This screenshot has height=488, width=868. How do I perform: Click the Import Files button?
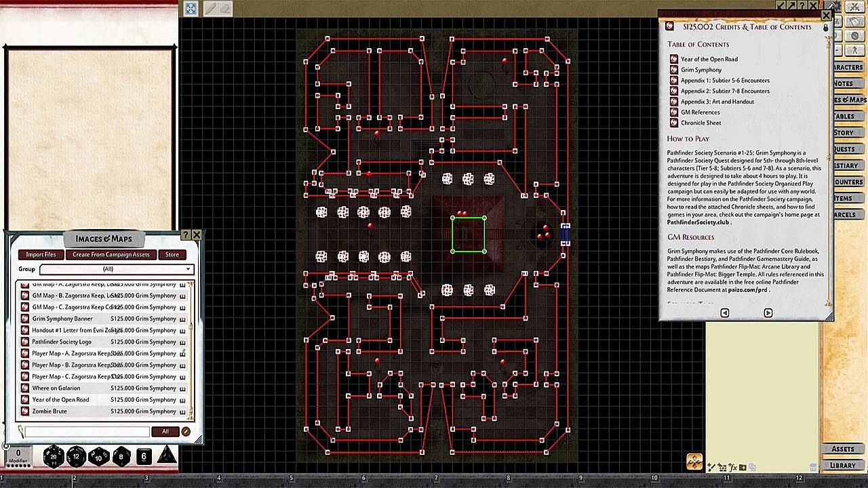[41, 255]
